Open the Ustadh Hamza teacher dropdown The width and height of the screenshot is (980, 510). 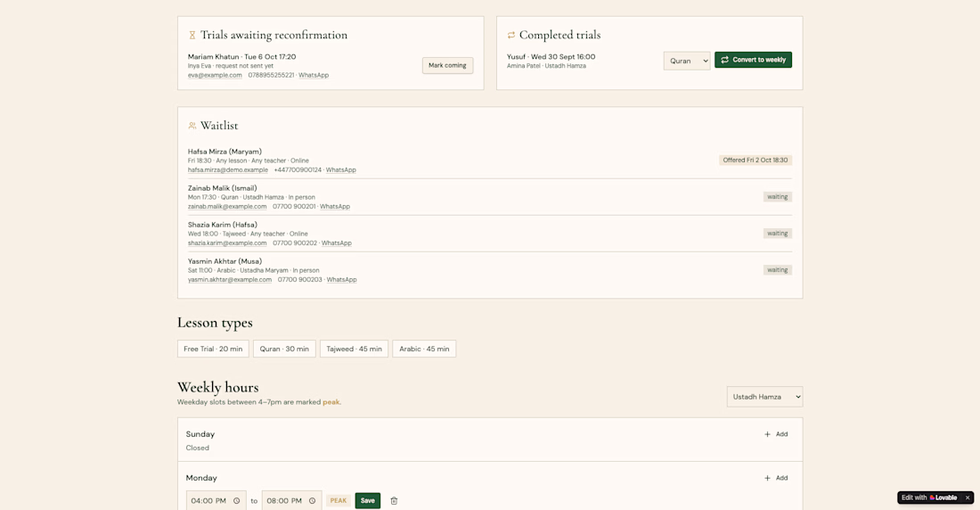click(764, 397)
